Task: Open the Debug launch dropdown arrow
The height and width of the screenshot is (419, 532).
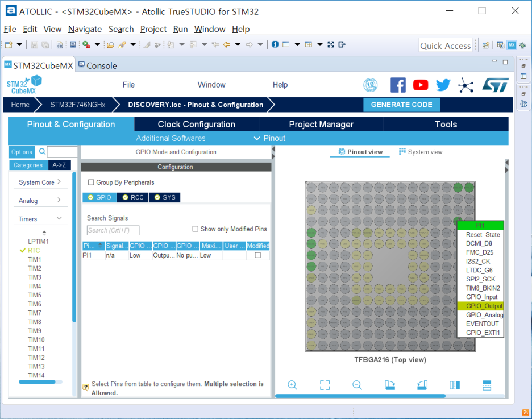Action: (x=97, y=44)
